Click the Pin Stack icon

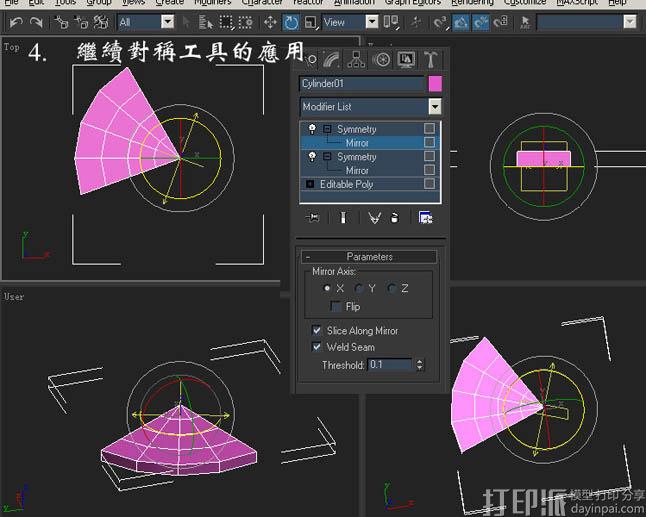(x=313, y=217)
